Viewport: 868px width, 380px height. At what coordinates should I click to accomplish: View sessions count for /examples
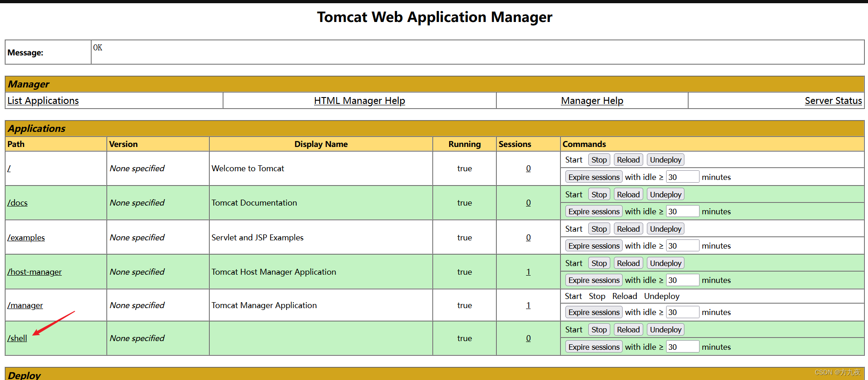click(528, 238)
